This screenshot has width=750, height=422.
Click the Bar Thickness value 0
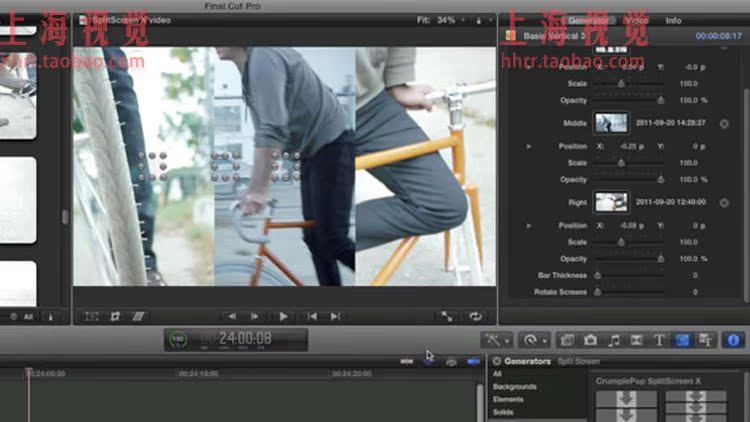coord(695,276)
